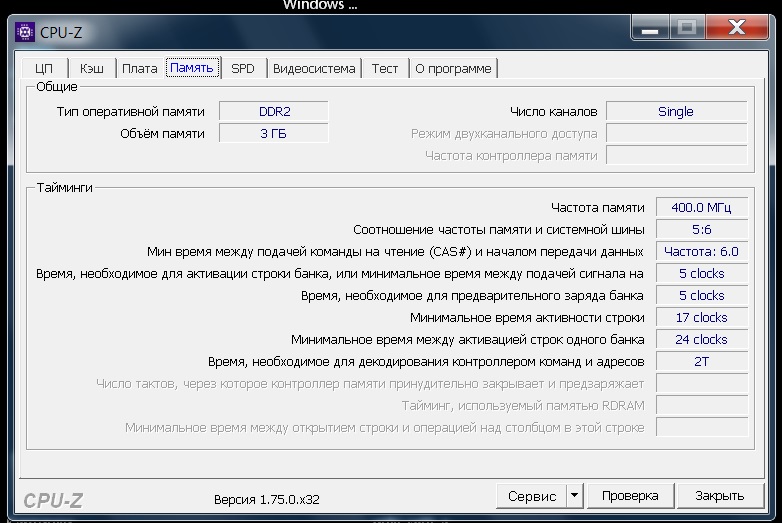Click the CPU-Z app icon in title bar
782x523 pixels.
24,32
